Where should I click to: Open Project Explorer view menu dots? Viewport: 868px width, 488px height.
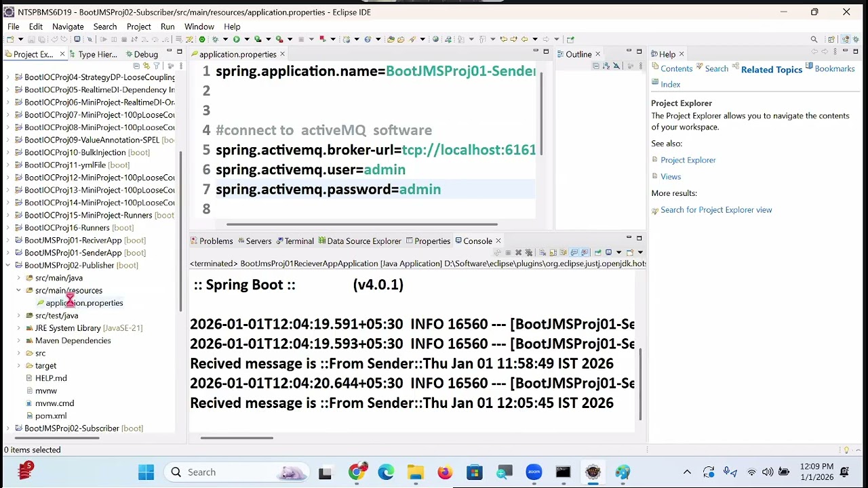[x=181, y=66]
